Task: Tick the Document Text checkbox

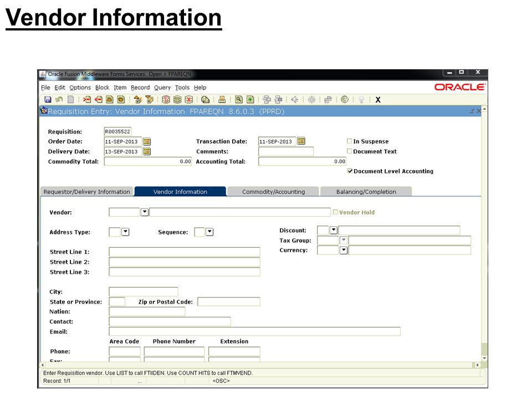Action: click(350, 151)
